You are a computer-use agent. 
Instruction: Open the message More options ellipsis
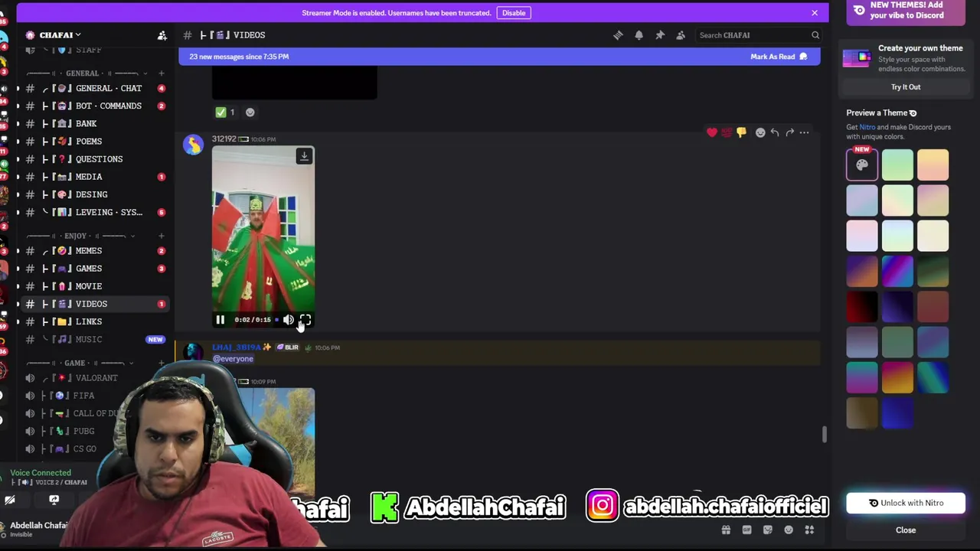(804, 132)
